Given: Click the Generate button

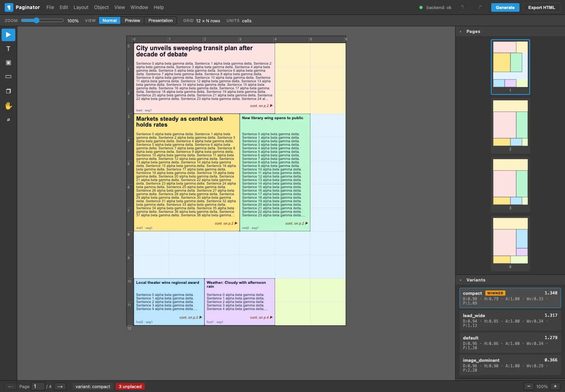Looking at the screenshot, I should tap(505, 7).
